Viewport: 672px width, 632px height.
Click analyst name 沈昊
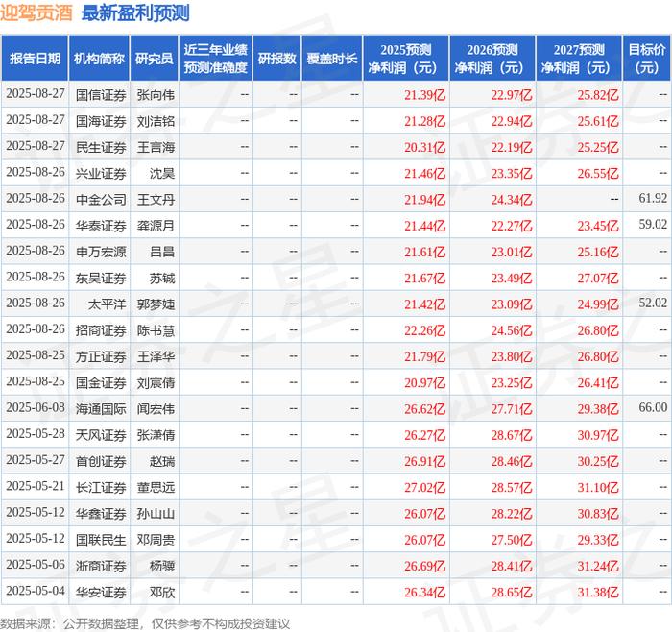coord(162,173)
